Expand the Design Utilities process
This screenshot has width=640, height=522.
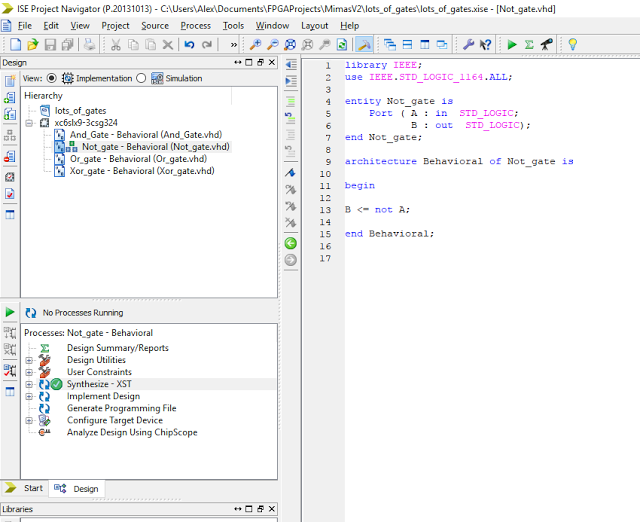[29, 360]
